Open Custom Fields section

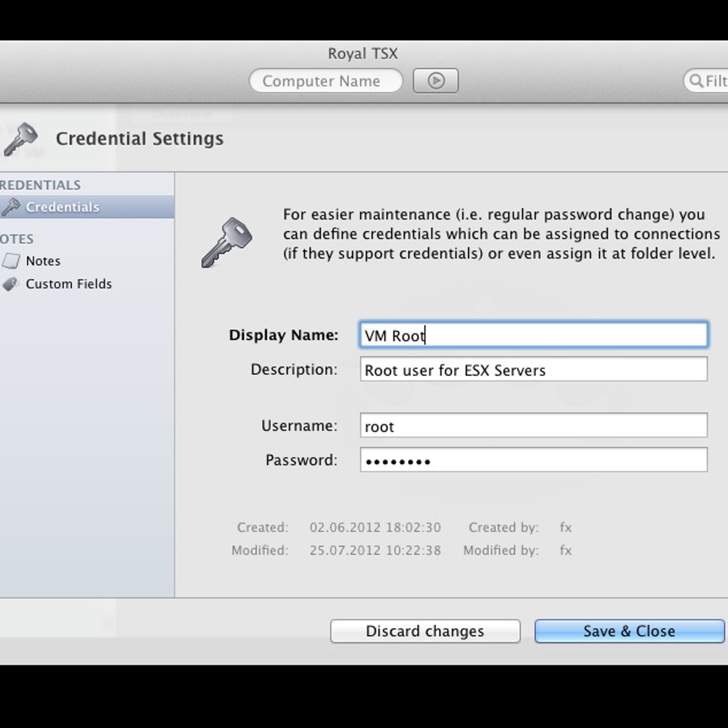click(x=69, y=284)
